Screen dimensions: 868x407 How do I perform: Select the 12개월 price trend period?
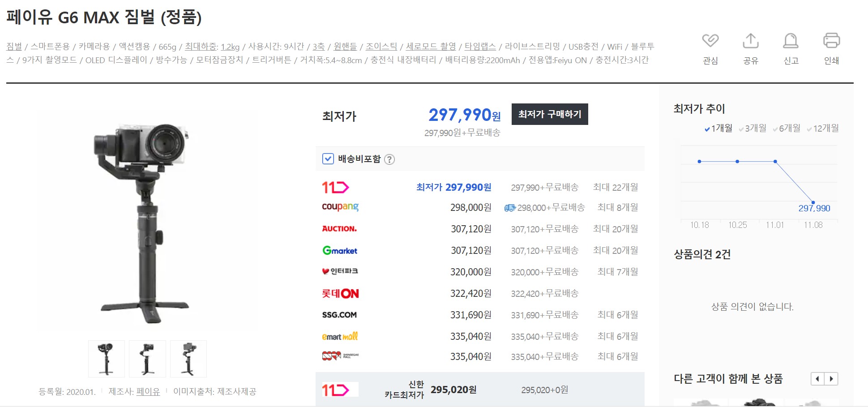coord(822,129)
